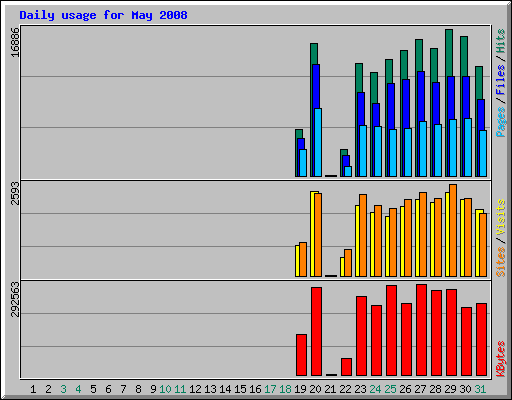The image size is (512, 400).
Task: Click the red KBytes bar for day 27
Action: coord(421,330)
